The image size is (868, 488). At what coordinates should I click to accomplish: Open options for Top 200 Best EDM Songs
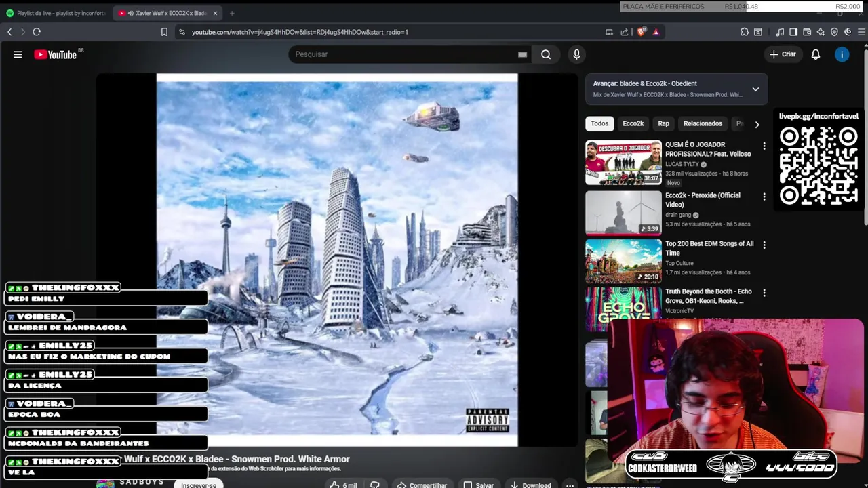[x=764, y=245]
